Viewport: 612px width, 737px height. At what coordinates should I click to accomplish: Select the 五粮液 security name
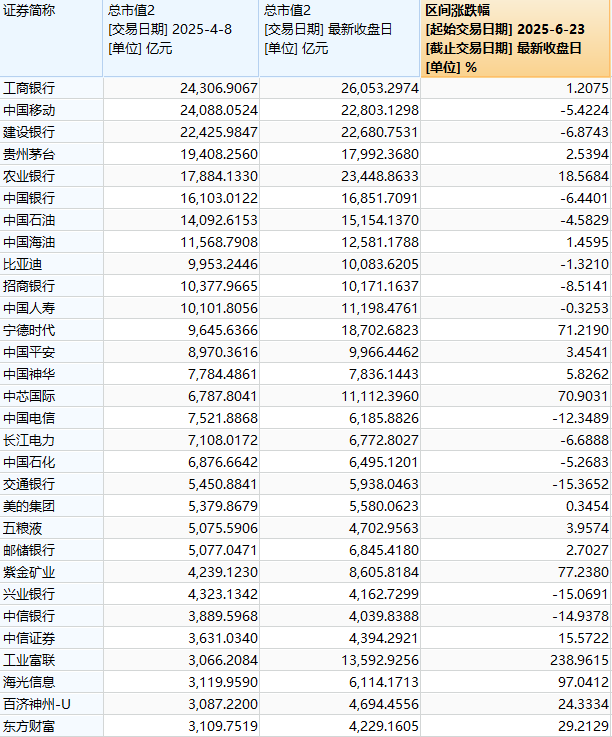pyautogui.click(x=23, y=528)
